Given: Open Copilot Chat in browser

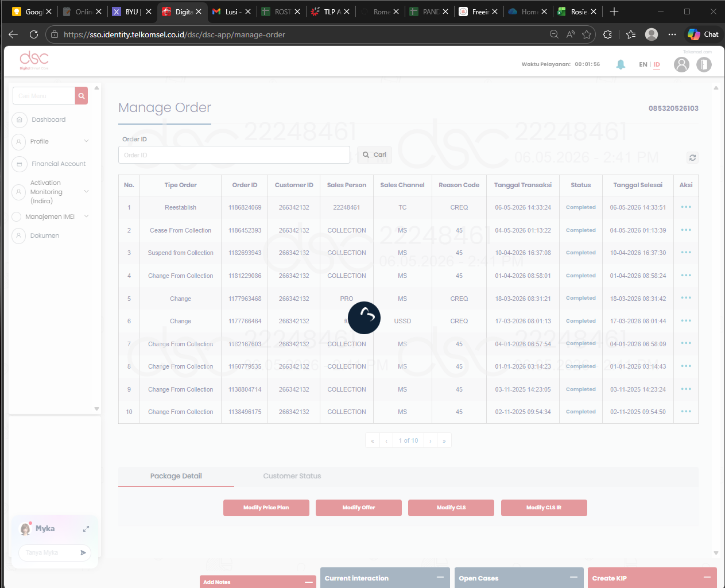Looking at the screenshot, I should (703, 34).
